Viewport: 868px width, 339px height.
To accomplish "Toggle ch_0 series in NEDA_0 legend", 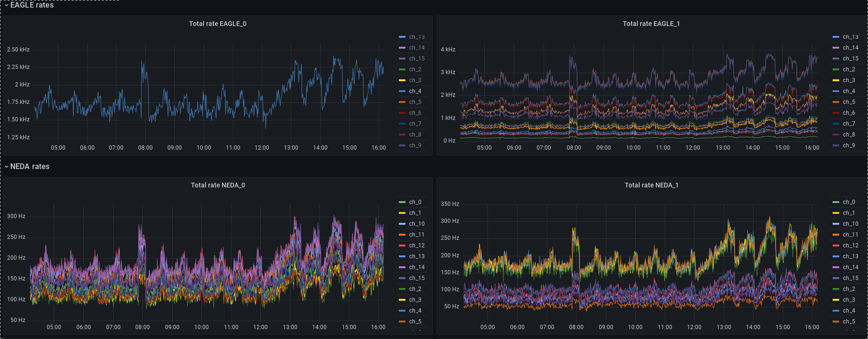I will (x=415, y=202).
